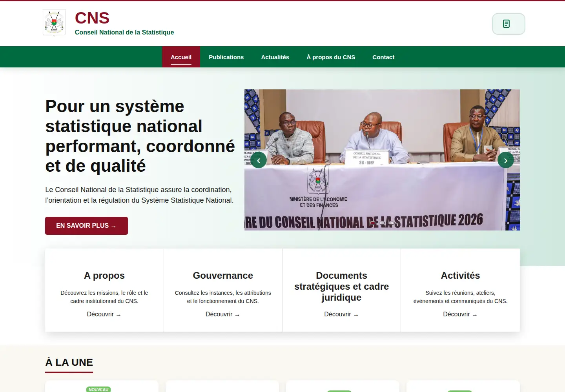Click the NOUVEAU badge on the first news card

(x=98, y=390)
